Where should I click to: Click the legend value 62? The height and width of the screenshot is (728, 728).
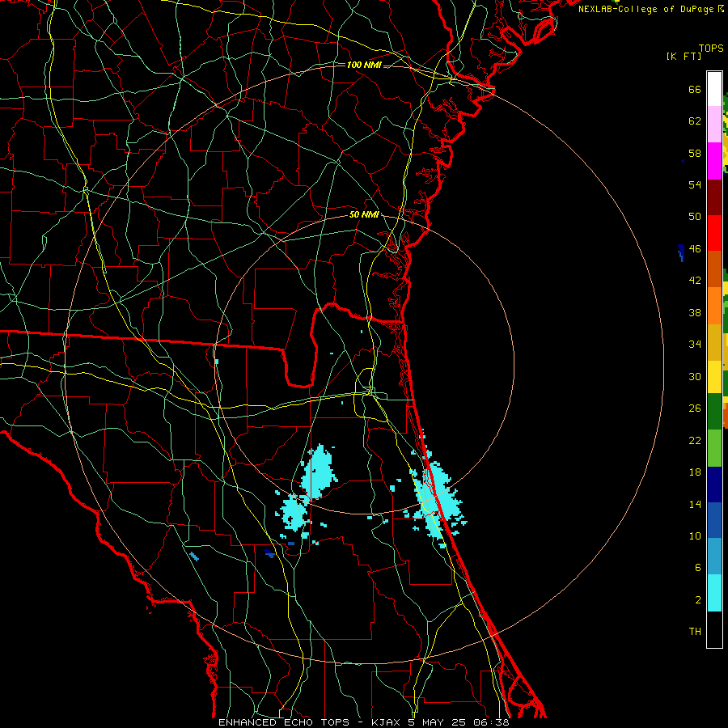point(695,121)
